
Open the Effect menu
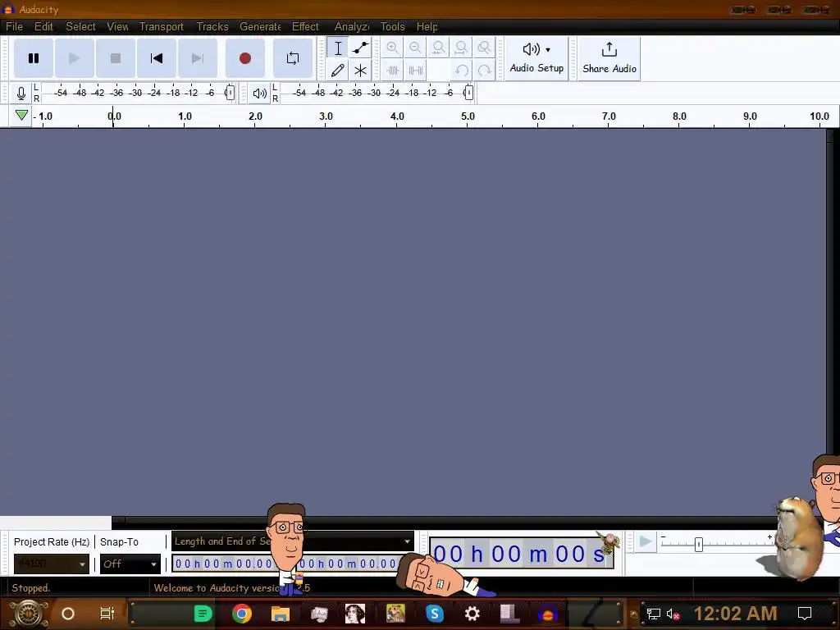tap(305, 26)
